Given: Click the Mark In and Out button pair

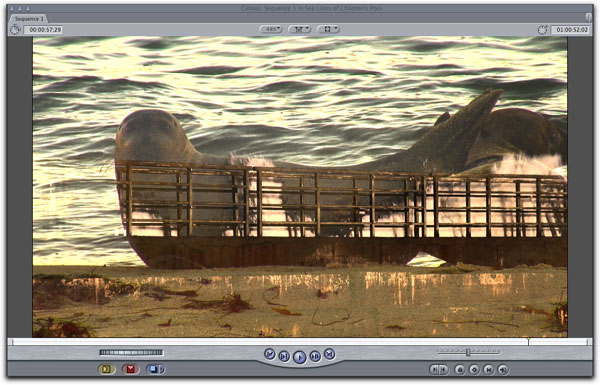Looking at the screenshot, I should pyautogui.click(x=439, y=369).
